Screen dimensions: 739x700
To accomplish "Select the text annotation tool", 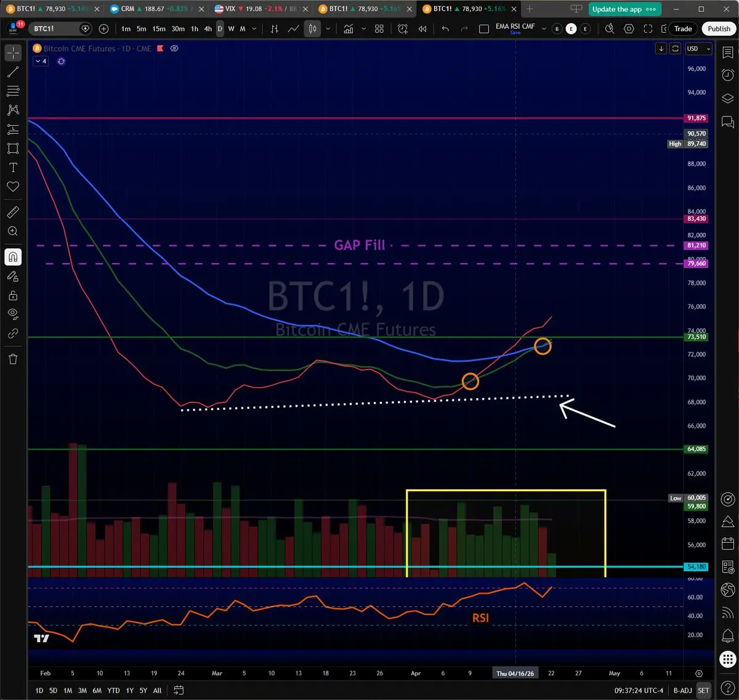I will (x=13, y=168).
